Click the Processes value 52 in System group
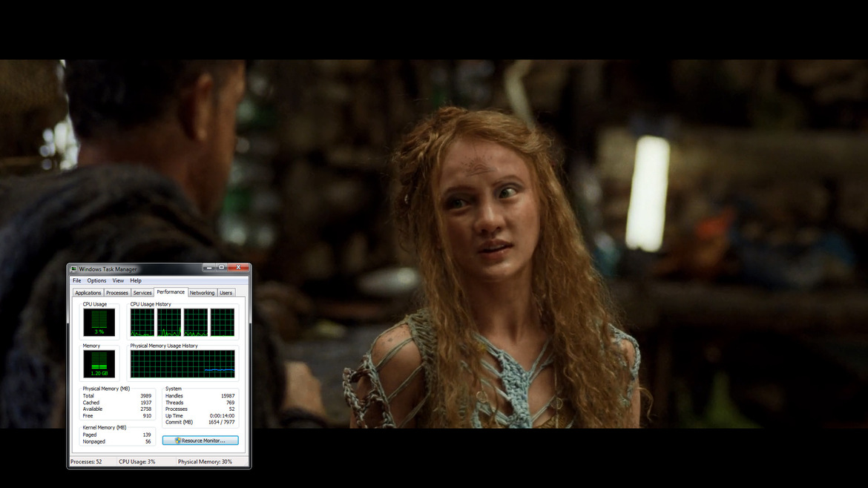Screen dimensions: 868x488 (x=231, y=409)
